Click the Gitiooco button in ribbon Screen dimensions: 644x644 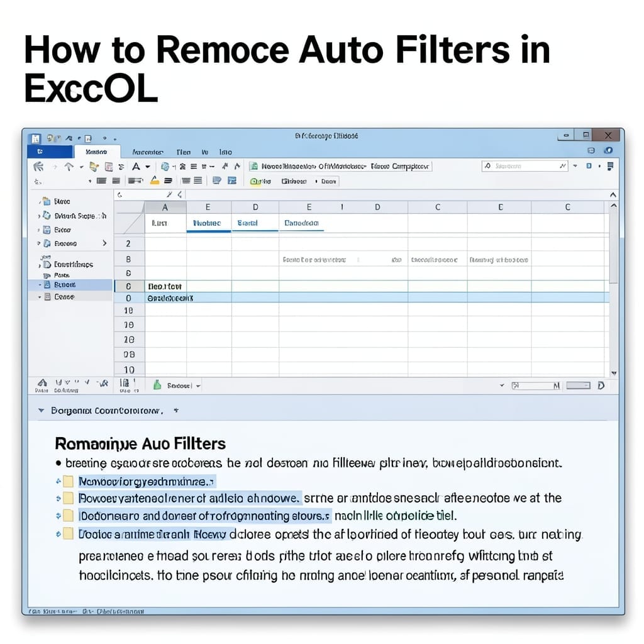pos(294,181)
